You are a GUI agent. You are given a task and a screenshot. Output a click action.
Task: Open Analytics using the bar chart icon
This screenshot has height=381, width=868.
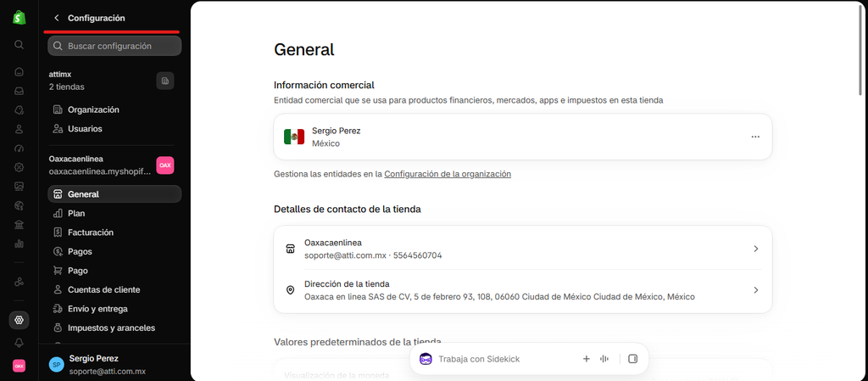tap(19, 243)
